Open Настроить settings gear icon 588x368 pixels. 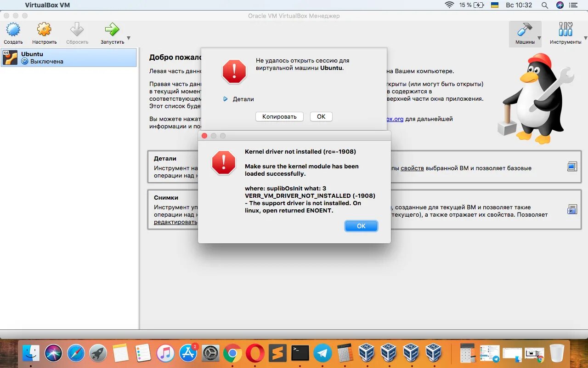(x=44, y=30)
